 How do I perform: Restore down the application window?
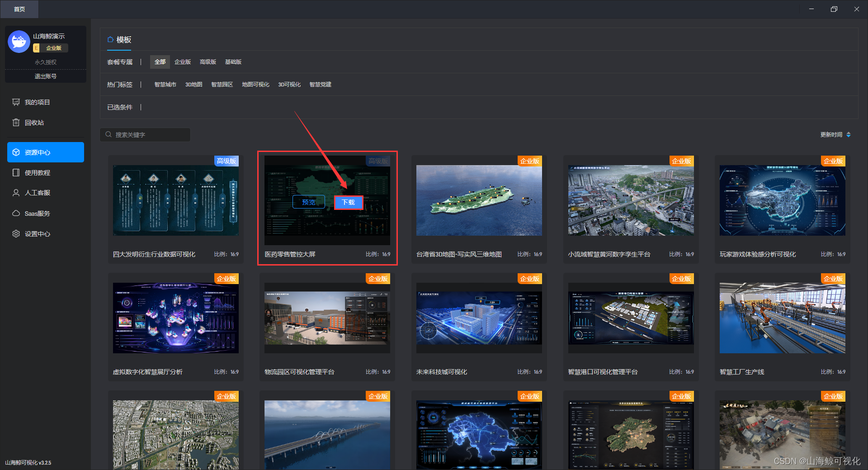click(x=834, y=9)
